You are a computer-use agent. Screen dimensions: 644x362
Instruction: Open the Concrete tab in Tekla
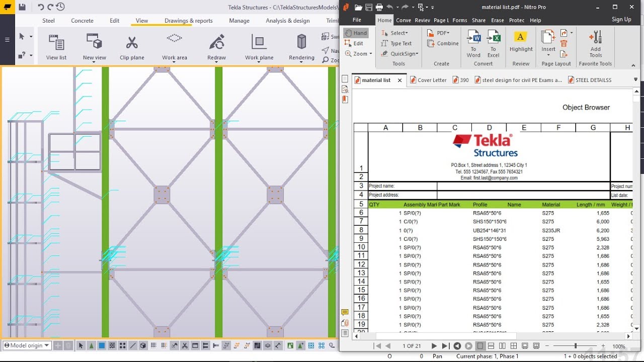point(82,21)
